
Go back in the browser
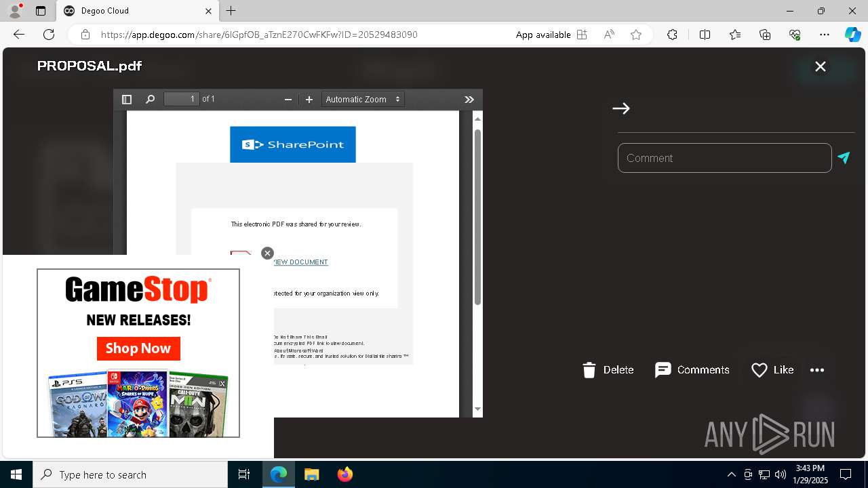coord(19,35)
